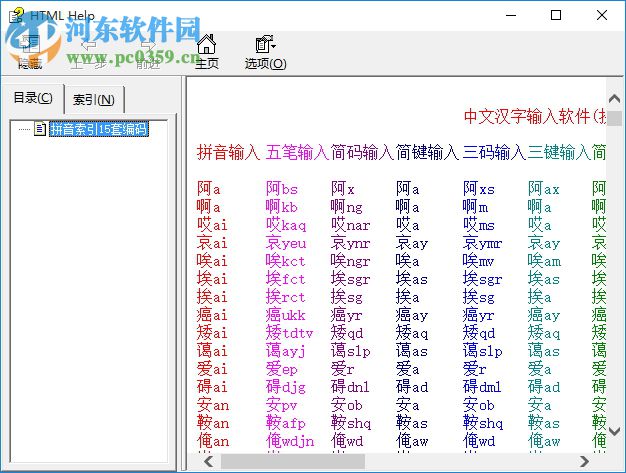Screen dimensions: 626x473
Task: Click the entry 挨rct
Action: click(286, 297)
